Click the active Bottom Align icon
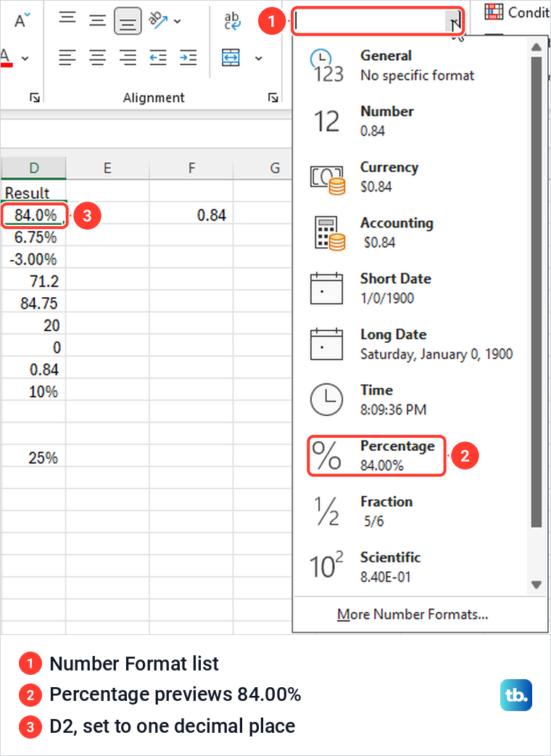This screenshot has height=756, width=551. 128,21
